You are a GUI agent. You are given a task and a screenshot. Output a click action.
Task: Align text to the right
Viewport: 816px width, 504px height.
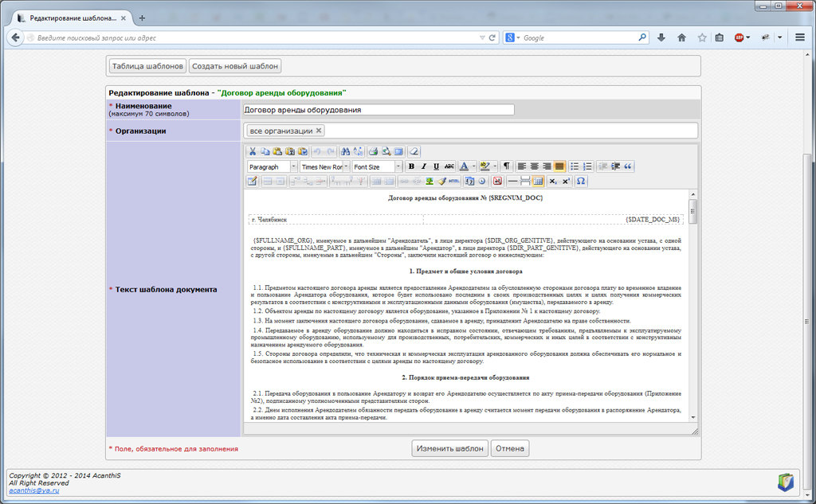click(x=547, y=166)
